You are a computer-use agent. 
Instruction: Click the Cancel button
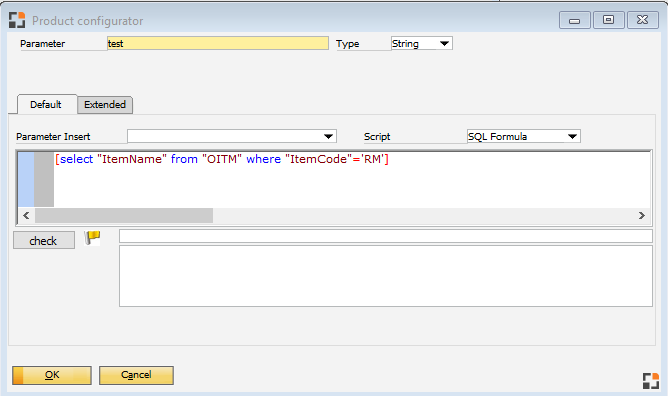tap(136, 375)
